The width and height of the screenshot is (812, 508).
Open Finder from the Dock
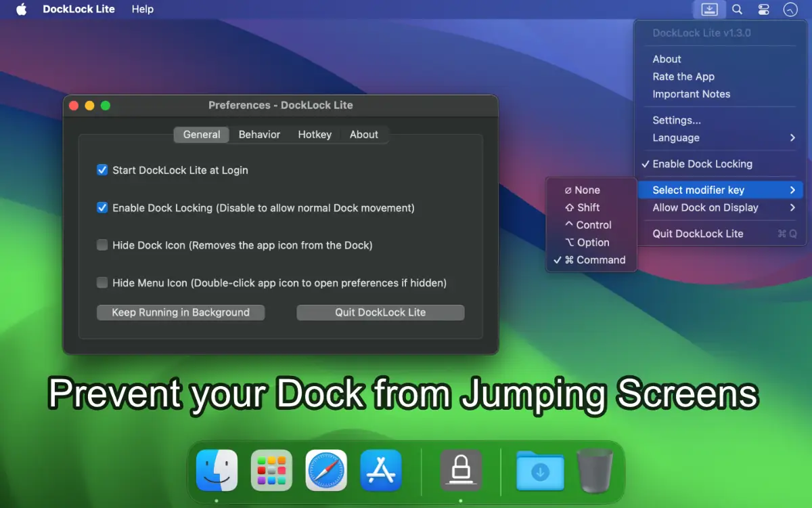click(x=217, y=470)
